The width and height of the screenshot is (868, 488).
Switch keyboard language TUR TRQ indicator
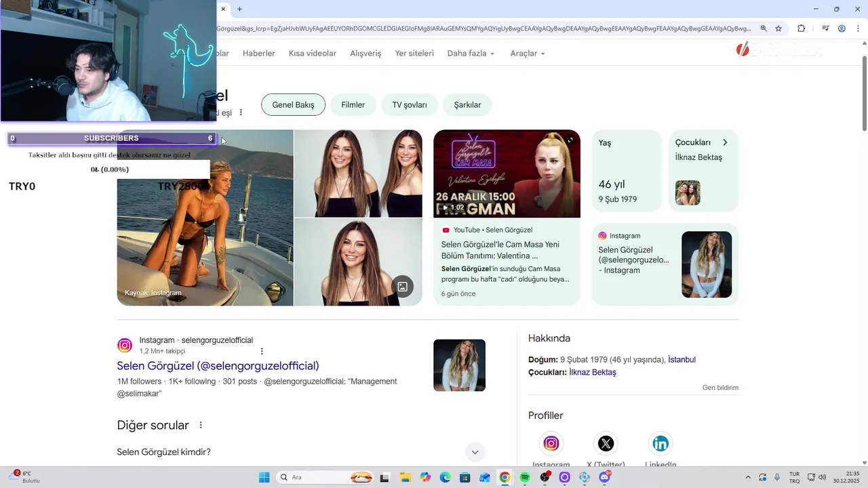794,477
